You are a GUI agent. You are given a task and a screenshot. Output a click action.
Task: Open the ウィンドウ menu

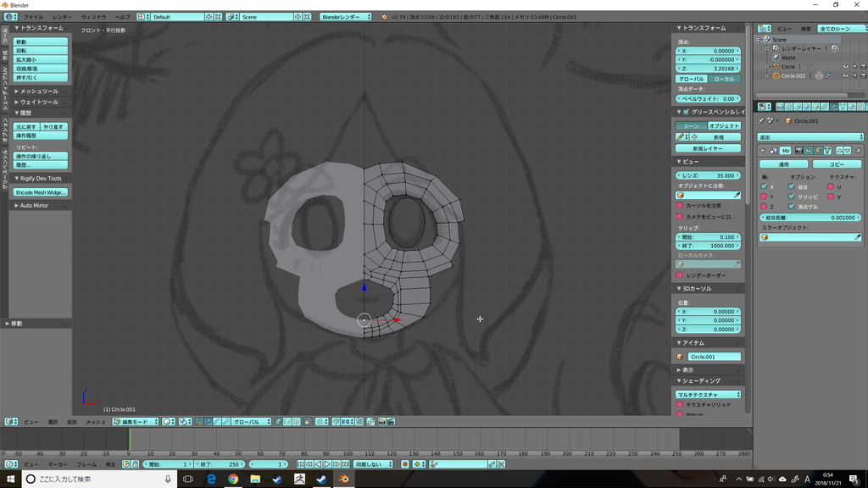point(93,17)
